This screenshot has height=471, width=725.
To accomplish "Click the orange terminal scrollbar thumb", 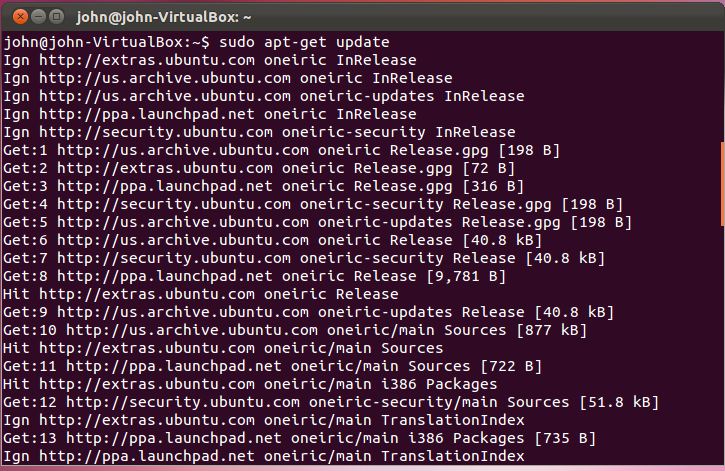I will tap(722, 184).
